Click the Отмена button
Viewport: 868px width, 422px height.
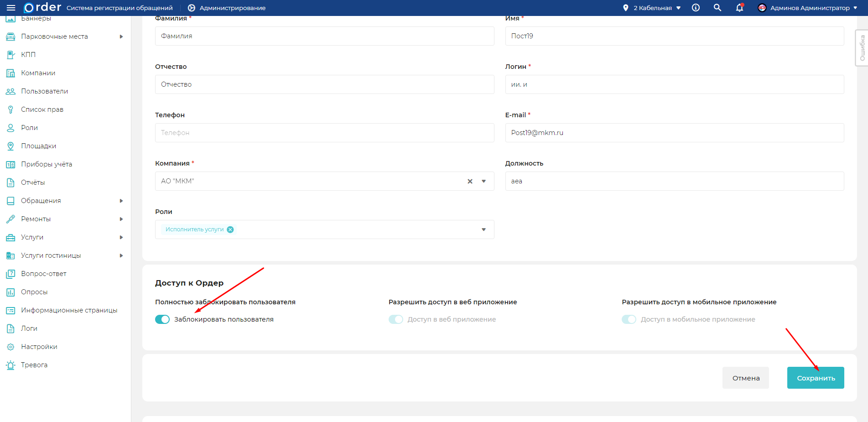click(745, 378)
